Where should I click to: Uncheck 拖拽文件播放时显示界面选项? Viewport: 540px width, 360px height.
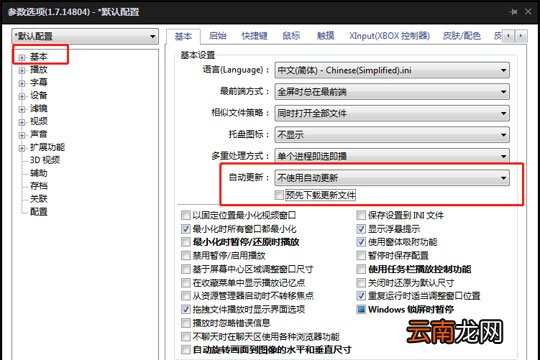tap(186, 309)
